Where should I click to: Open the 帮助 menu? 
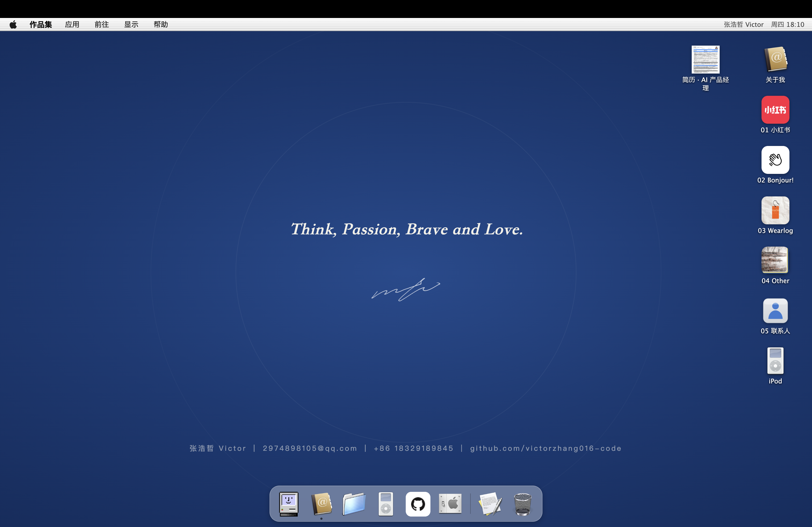pos(161,24)
